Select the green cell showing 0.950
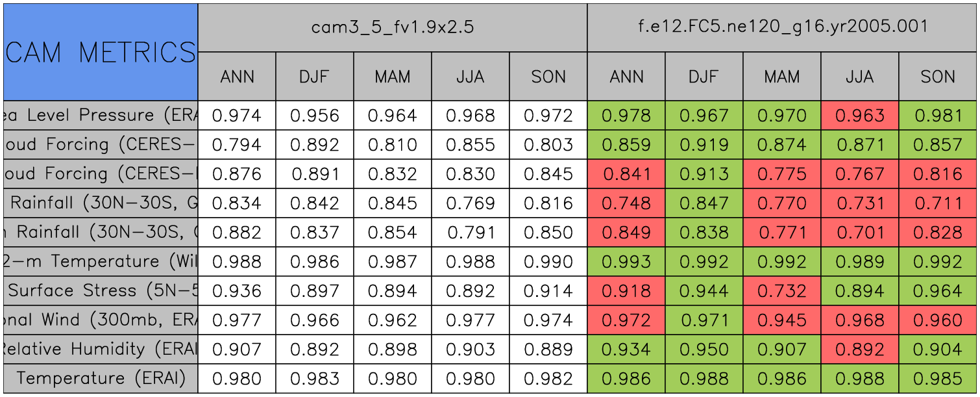The height and width of the screenshot is (397, 980). (704, 350)
